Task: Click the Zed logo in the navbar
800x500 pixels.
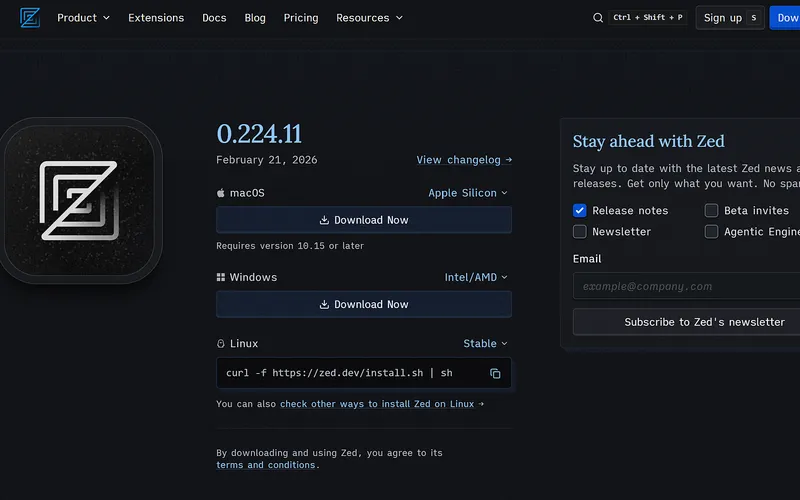Action: click(30, 17)
